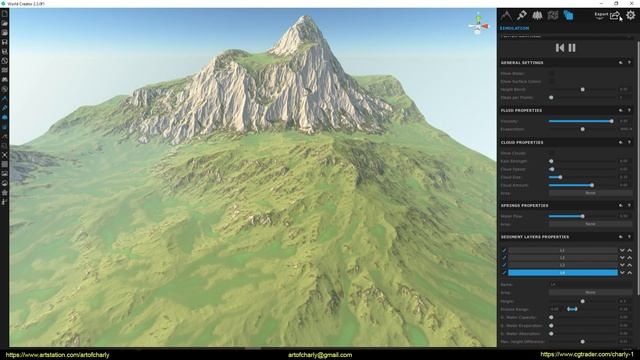Click the layer Name input field

click(x=590, y=284)
